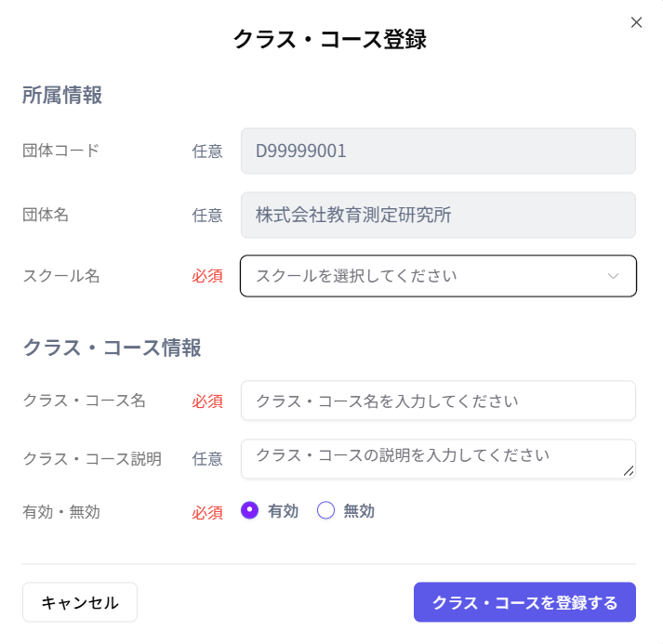Click the 団体コード field label
Image resolution: width=663 pixels, height=644 pixels.
[61, 151]
